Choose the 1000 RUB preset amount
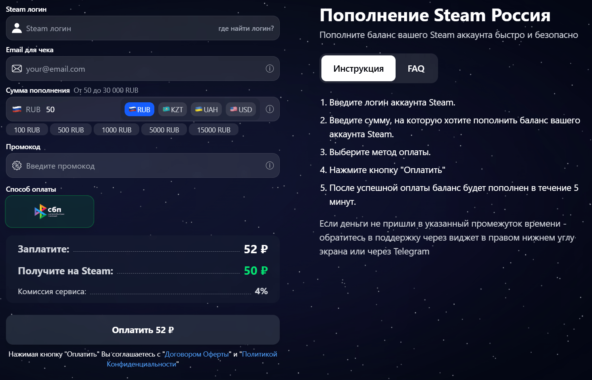The width and height of the screenshot is (592, 380). (x=116, y=130)
